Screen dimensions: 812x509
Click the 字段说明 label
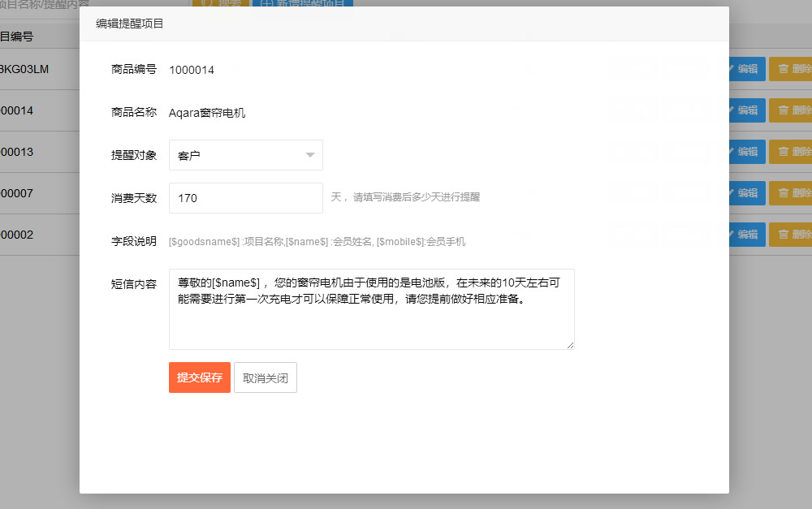point(134,241)
